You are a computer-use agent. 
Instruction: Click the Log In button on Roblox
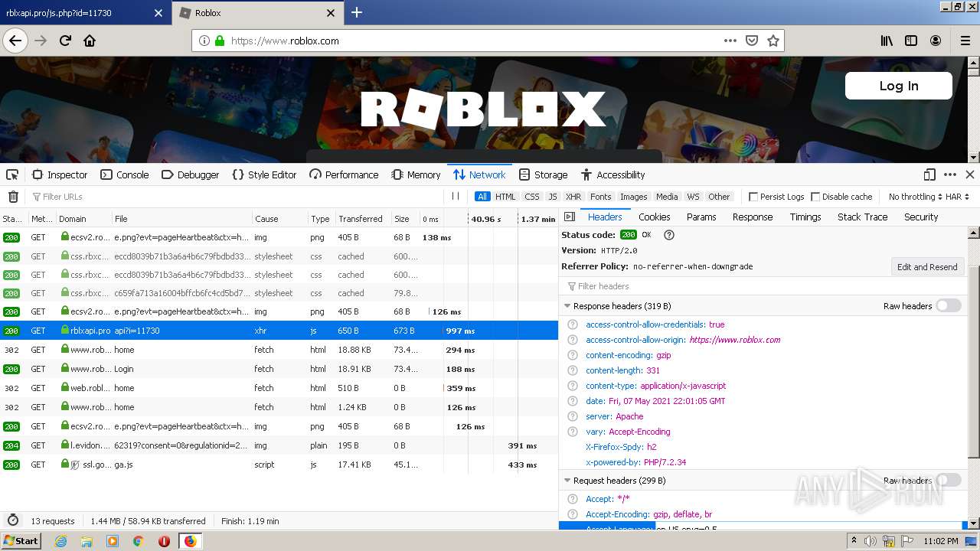click(899, 86)
